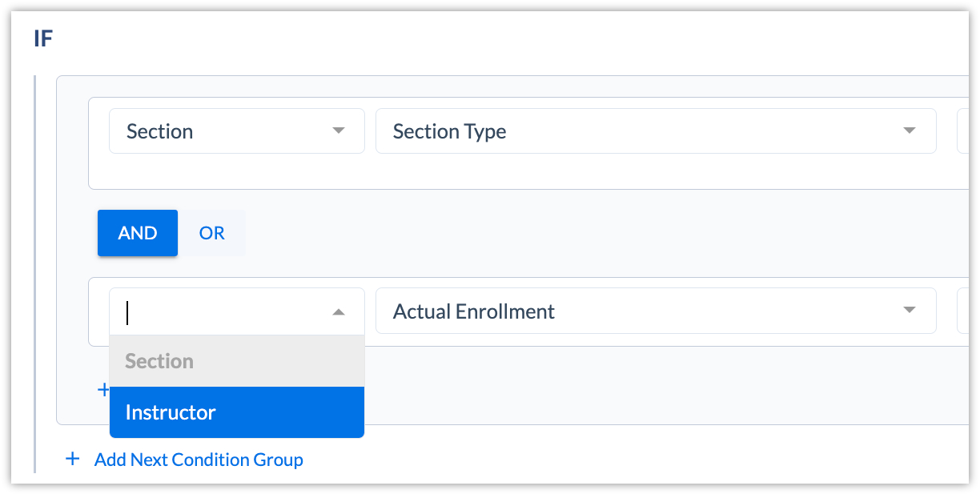980x498 pixels.
Task: Click the partly hidden plus icon left of the dropdown list
Action: click(x=102, y=390)
